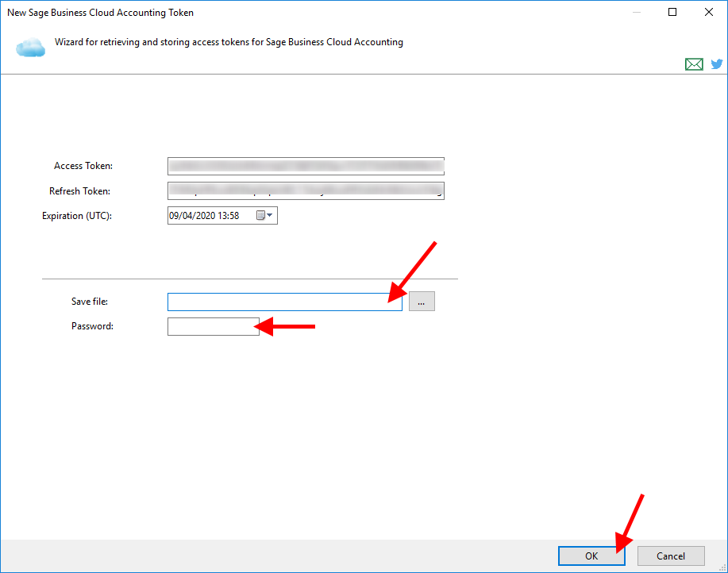Click the Refresh Token label
Screen dimensions: 728x573
[x=80, y=191]
